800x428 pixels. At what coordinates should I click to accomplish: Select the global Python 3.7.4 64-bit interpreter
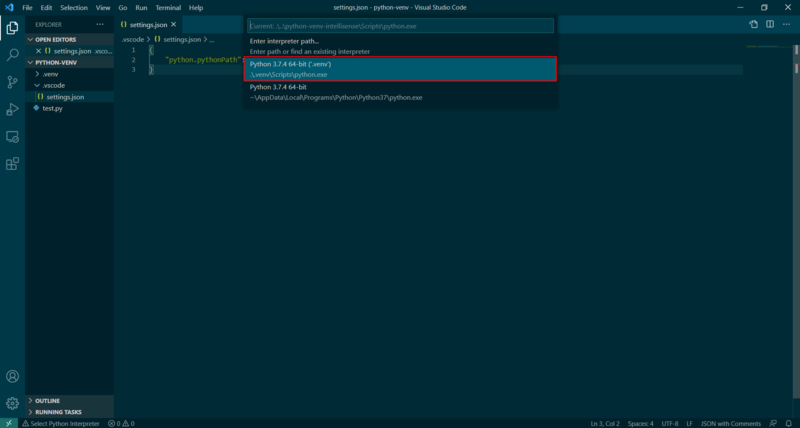click(x=400, y=92)
